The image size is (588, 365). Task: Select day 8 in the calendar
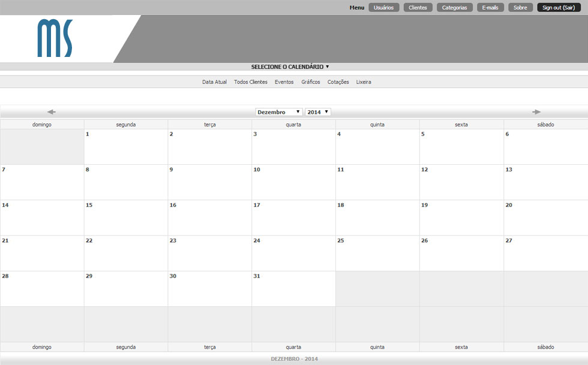126,182
